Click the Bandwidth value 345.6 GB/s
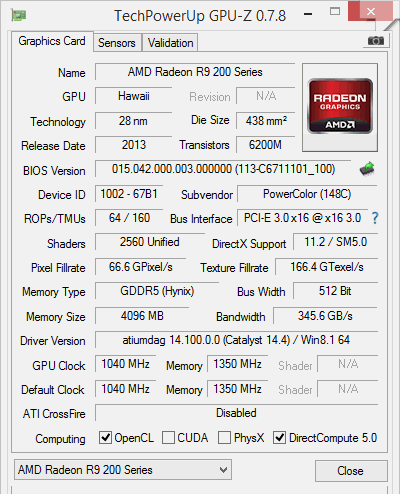Image resolution: width=400 pixels, height=494 pixels. click(x=325, y=316)
